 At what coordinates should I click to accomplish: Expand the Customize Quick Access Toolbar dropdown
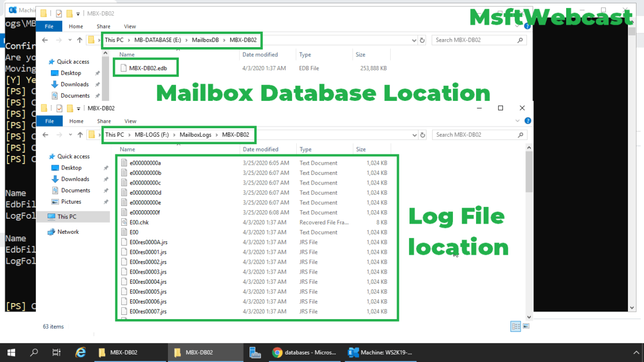point(77,108)
